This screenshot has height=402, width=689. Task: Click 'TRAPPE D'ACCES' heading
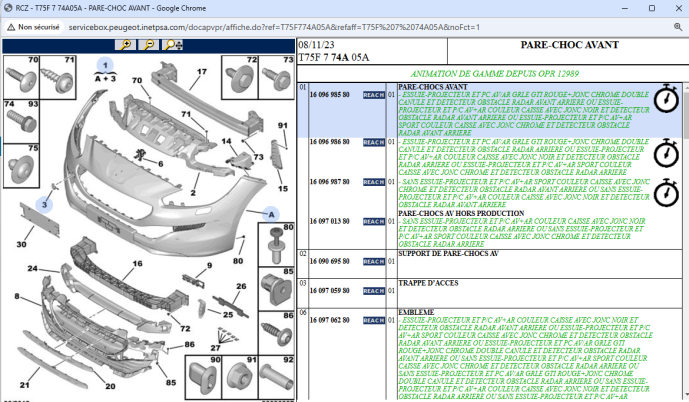tap(428, 283)
